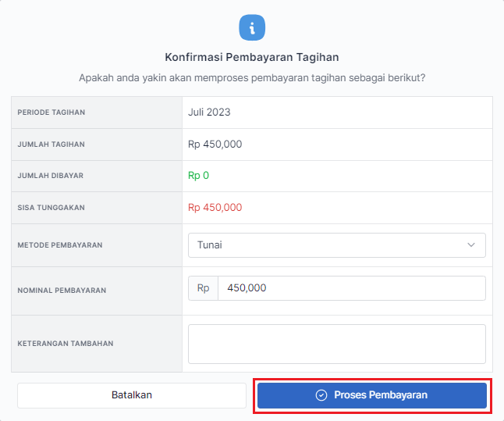Click the confirmation question text
Viewport: 504px width, 421px height.
[257, 78]
